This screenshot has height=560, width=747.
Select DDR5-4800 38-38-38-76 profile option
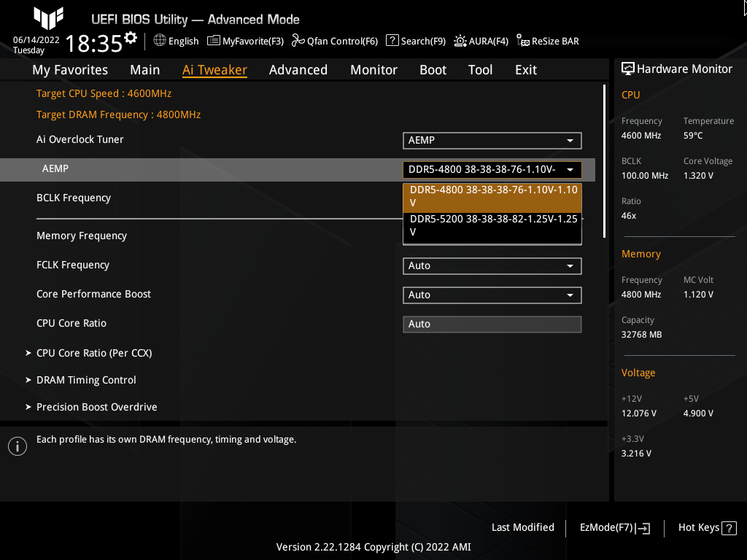(x=492, y=197)
